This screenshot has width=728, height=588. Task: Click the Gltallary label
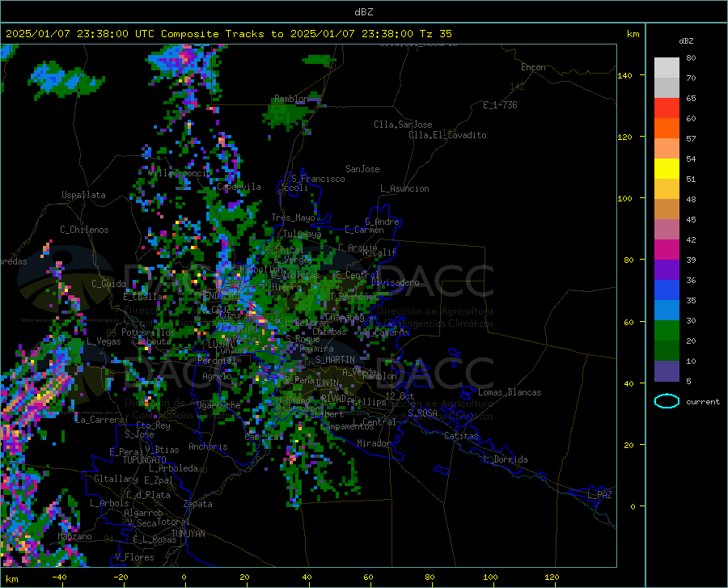click(x=116, y=479)
